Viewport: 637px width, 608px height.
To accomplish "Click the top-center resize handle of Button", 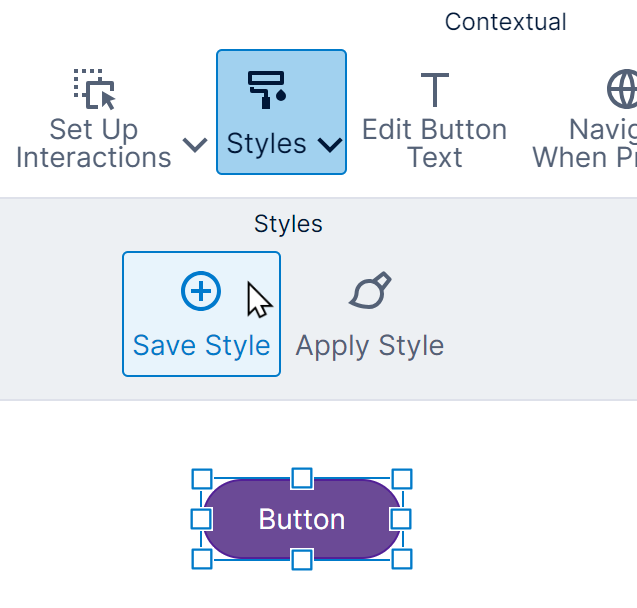I will point(301,479).
